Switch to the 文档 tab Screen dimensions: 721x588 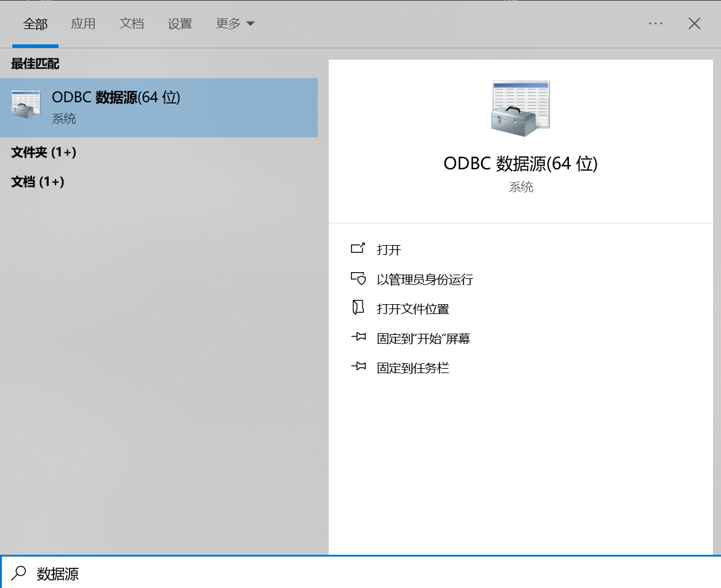132,23
